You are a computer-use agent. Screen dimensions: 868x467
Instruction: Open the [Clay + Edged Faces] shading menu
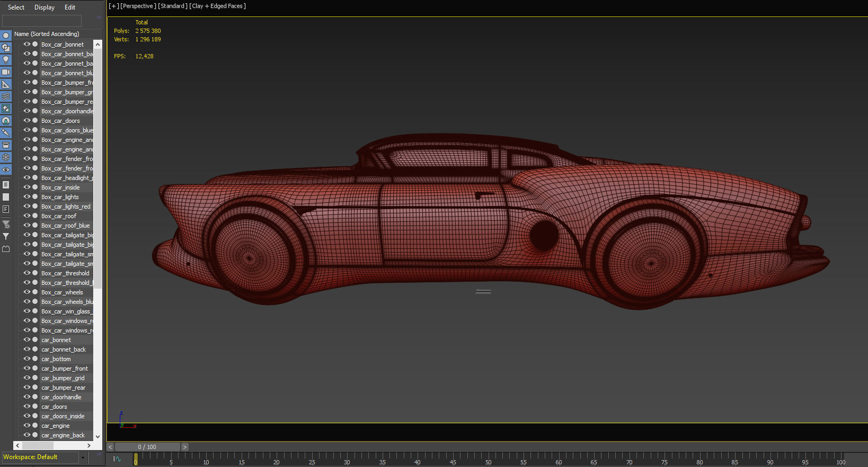tap(218, 6)
